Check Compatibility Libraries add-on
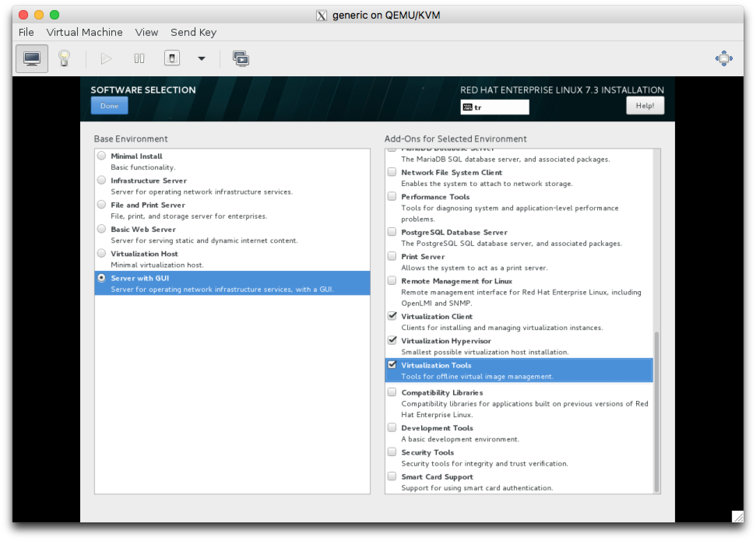 coord(392,392)
